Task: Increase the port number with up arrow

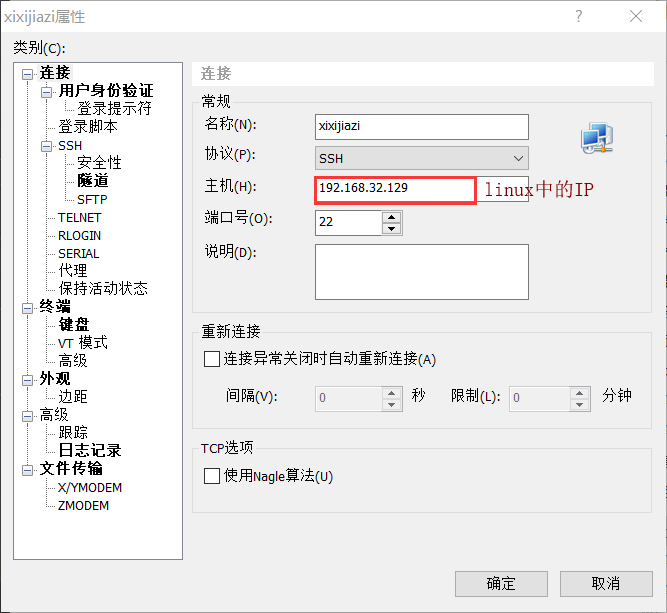Action: 391,217
